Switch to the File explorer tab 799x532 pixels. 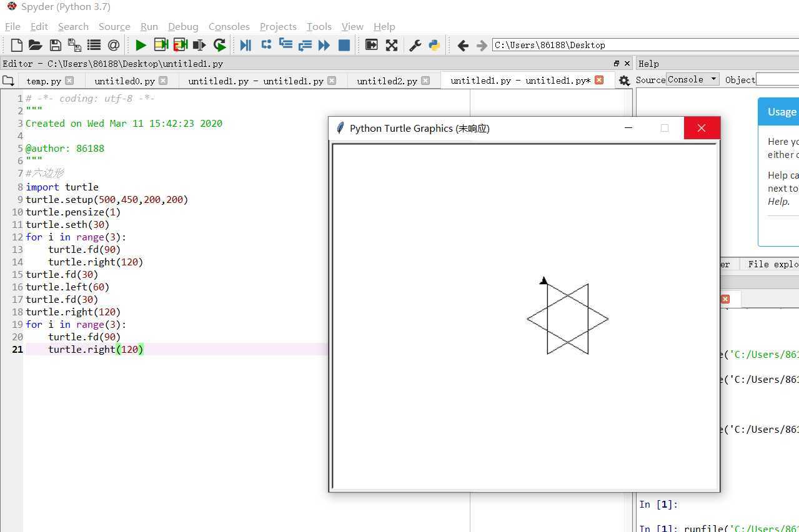coord(773,264)
